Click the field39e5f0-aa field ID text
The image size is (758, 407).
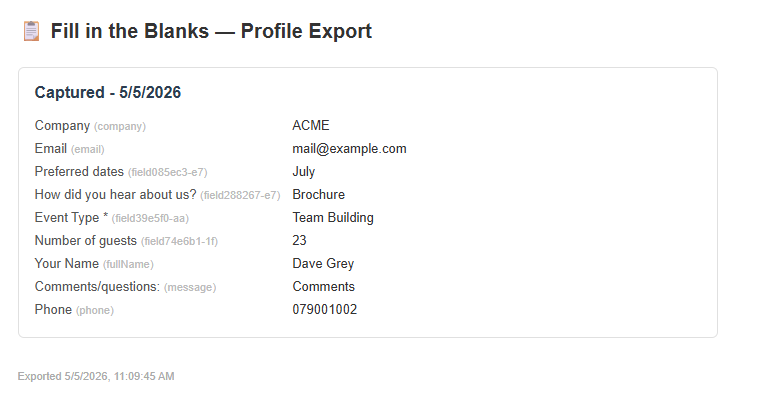[x=150, y=218]
